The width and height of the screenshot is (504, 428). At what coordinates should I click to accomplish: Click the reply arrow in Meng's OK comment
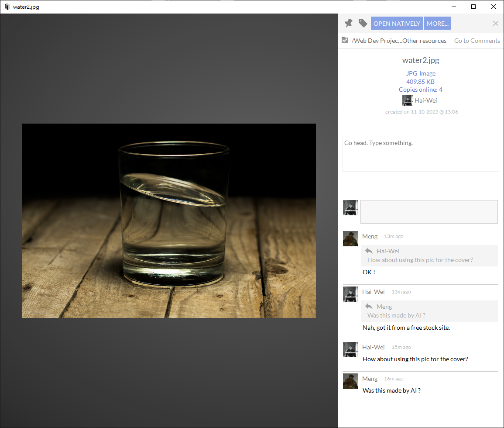point(369,251)
